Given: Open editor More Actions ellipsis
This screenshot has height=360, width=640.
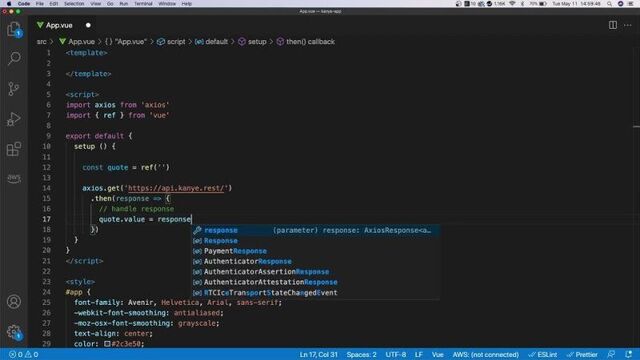Looking at the screenshot, I should click(628, 25).
